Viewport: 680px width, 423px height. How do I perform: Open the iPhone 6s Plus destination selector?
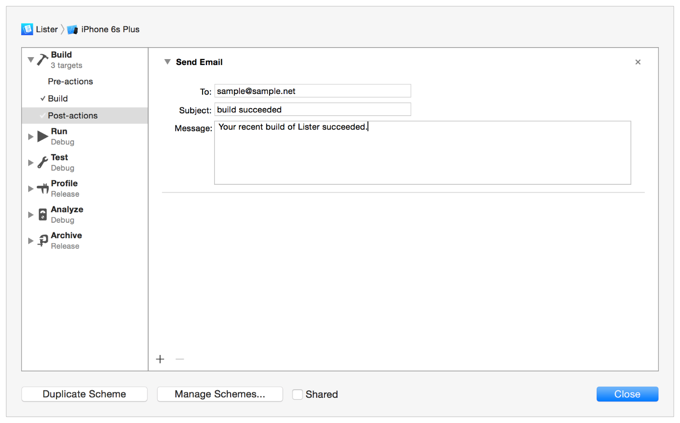coord(110,29)
